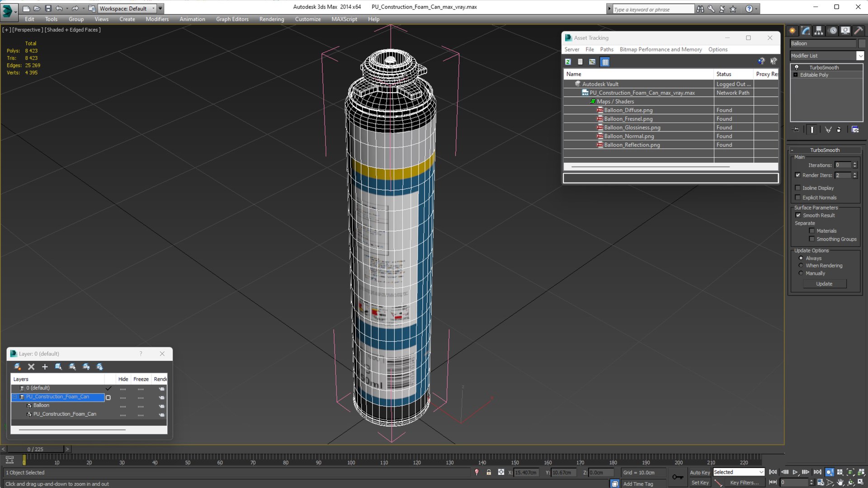The height and width of the screenshot is (488, 868).
Task: Click the Pin Stack icon
Action: [796, 130]
